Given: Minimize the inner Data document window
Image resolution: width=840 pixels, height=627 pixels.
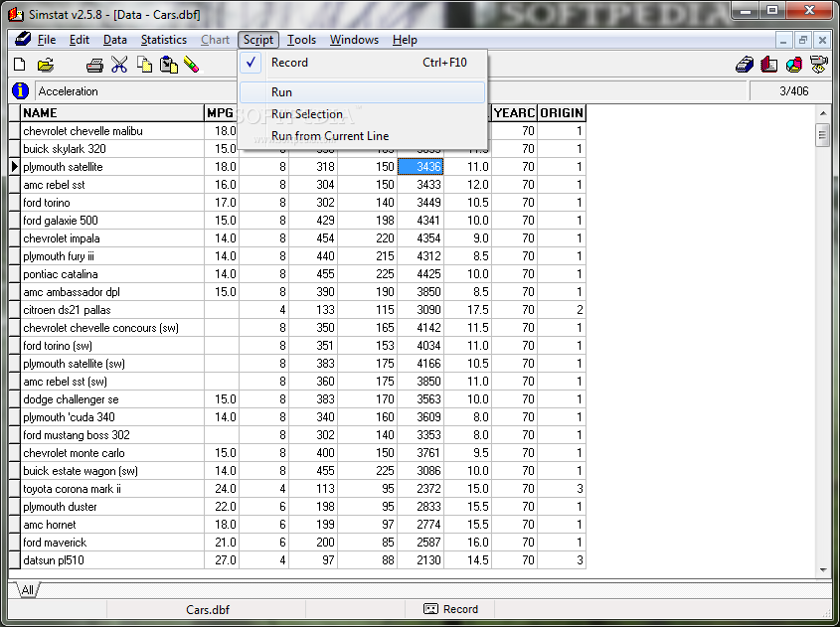Looking at the screenshot, I should [x=783, y=40].
